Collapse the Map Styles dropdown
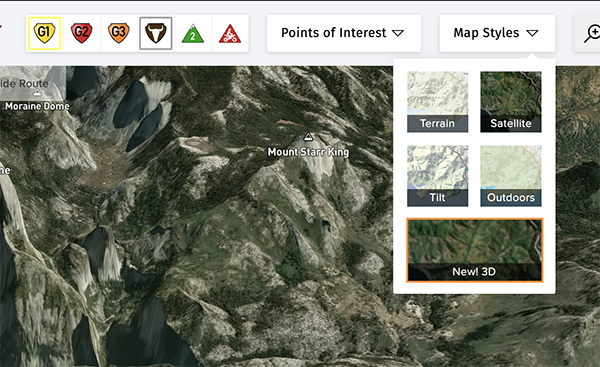600x367 pixels. [497, 33]
